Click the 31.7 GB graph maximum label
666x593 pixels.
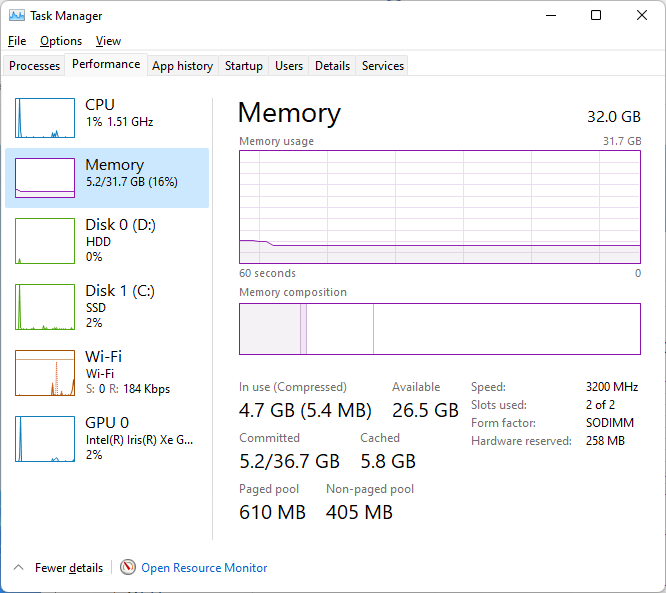click(622, 141)
